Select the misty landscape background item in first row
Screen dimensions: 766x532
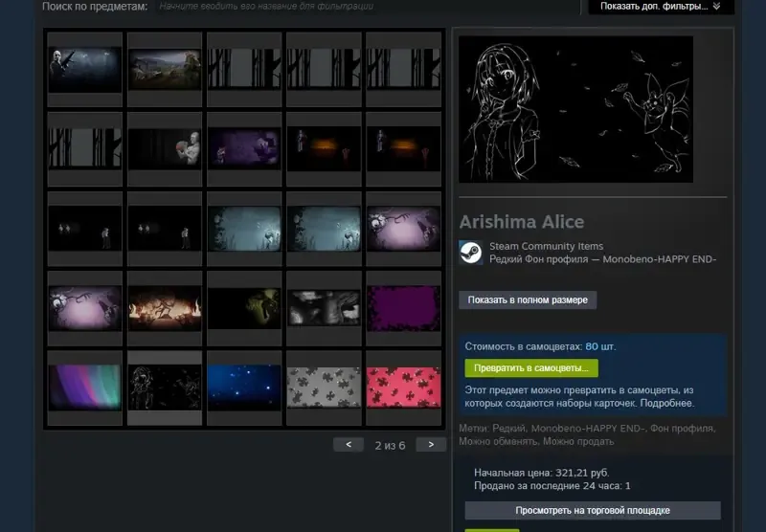[165, 69]
